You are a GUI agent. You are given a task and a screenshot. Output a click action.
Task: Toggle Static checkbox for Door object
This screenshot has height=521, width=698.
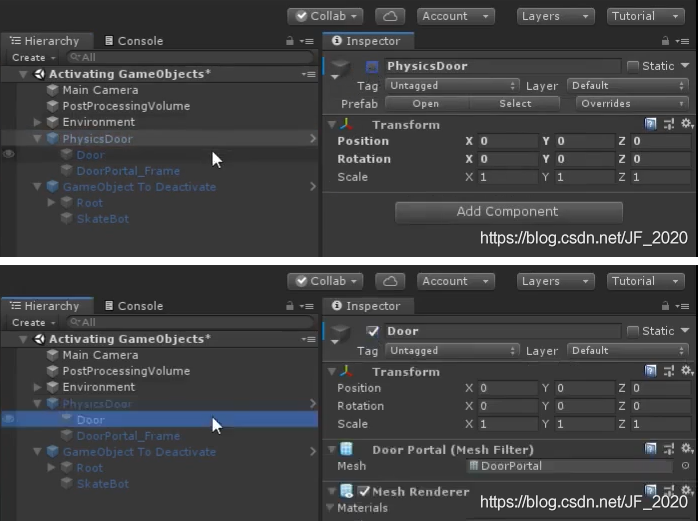(x=633, y=331)
